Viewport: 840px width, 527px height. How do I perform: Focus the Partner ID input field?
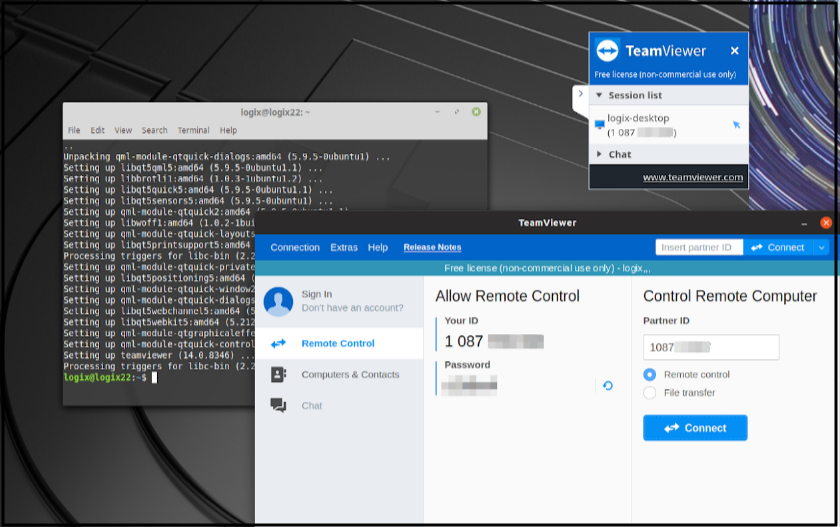[711, 347]
